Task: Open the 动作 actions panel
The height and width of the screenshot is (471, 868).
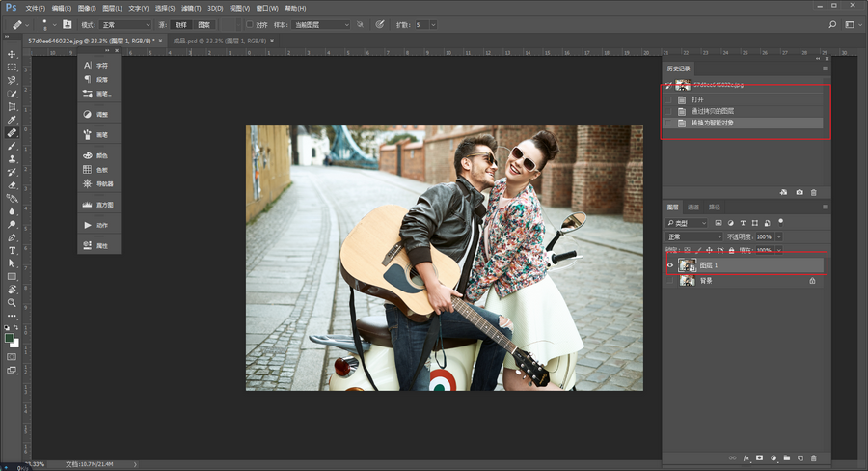Action: tap(102, 226)
